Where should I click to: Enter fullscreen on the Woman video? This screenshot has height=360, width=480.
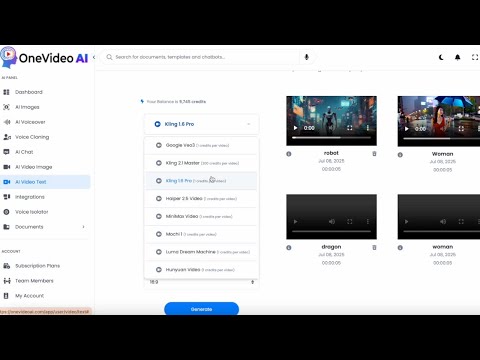[461, 129]
